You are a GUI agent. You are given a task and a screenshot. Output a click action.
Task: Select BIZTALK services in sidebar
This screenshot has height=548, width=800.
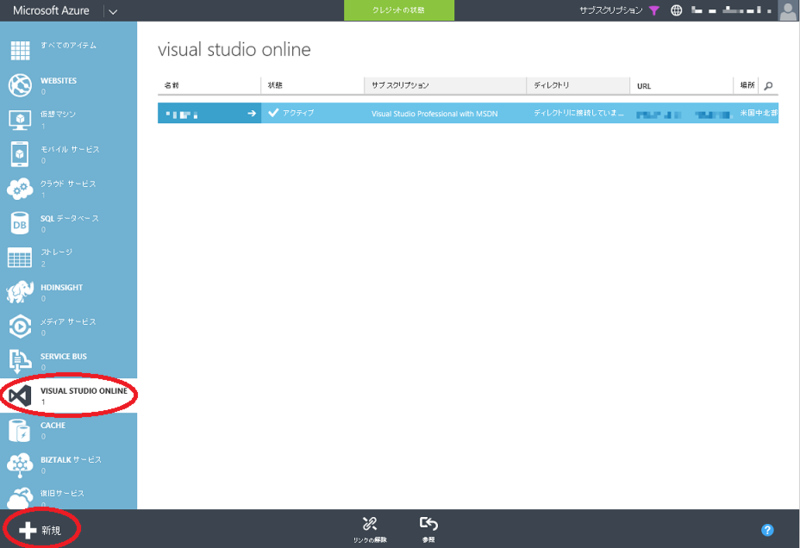pos(71,460)
